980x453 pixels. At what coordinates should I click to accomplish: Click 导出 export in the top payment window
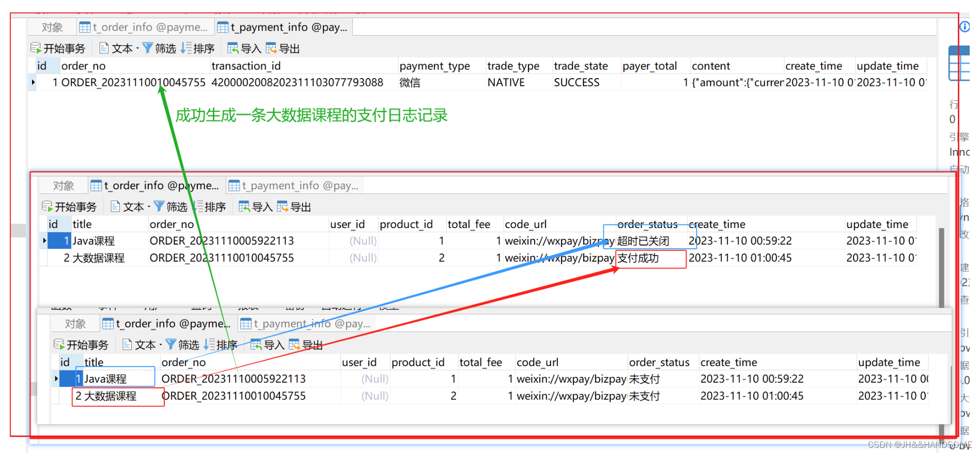click(x=283, y=48)
